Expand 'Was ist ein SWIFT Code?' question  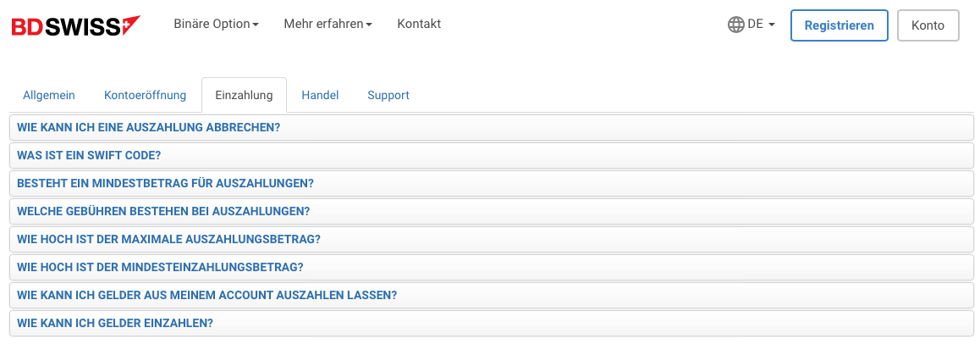click(x=492, y=155)
